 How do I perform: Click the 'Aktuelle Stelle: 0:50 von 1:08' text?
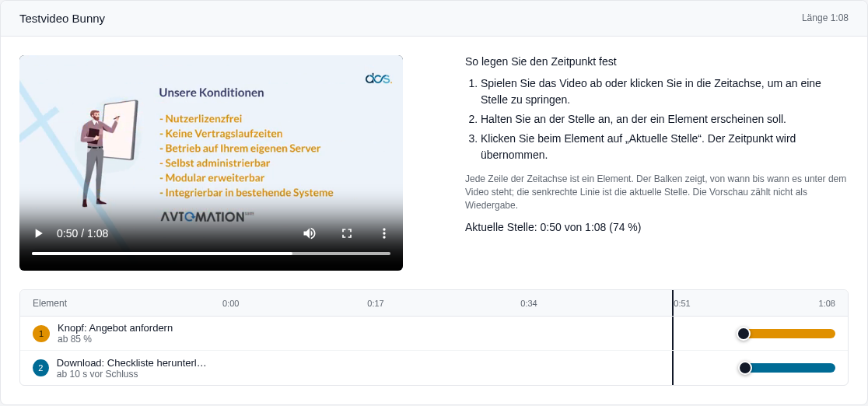tap(553, 227)
